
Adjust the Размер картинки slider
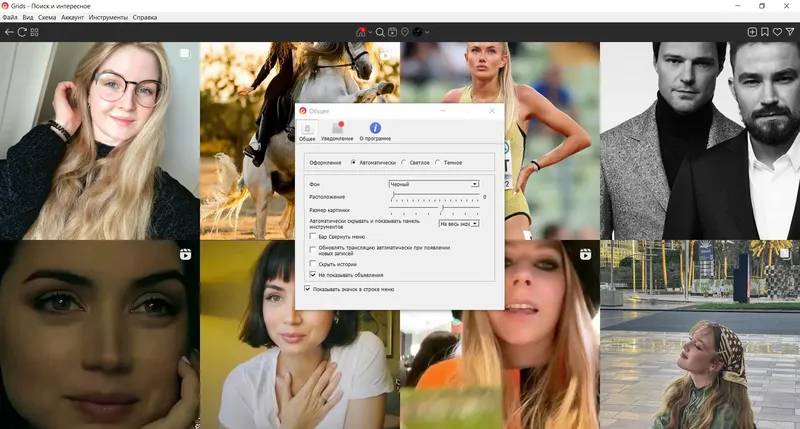tap(435, 210)
